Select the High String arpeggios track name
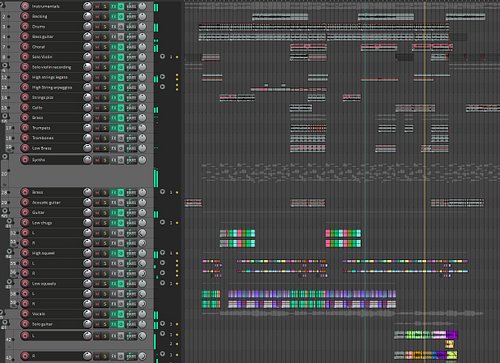This screenshot has width=500, height=363. (x=52, y=87)
